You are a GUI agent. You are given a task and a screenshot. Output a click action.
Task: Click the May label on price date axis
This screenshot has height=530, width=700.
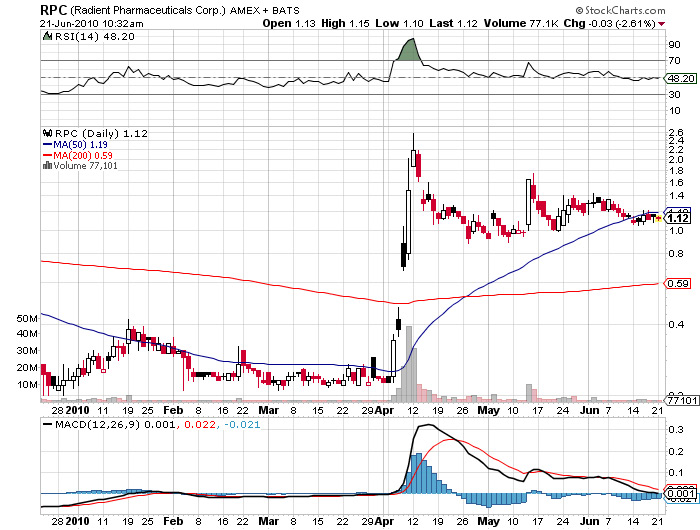point(489,410)
